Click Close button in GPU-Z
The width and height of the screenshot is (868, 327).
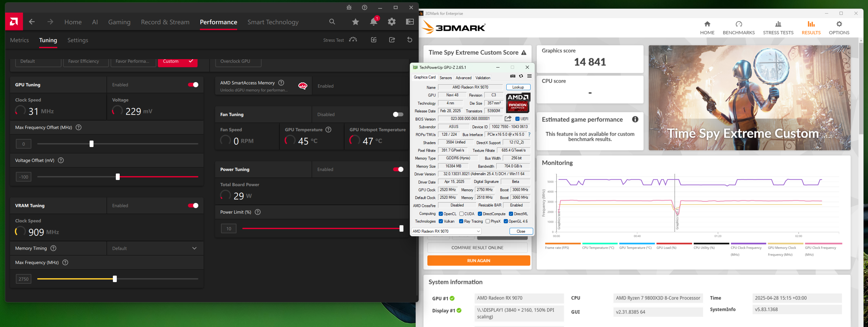point(521,231)
